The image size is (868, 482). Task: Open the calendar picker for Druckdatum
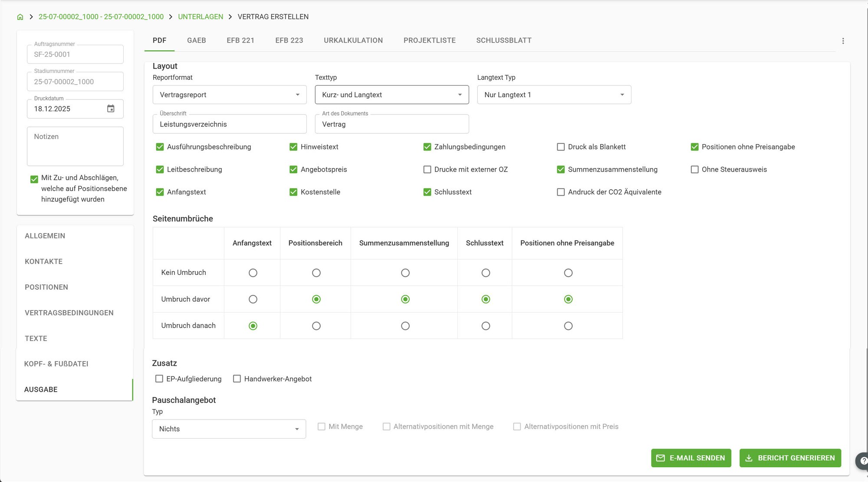(111, 109)
